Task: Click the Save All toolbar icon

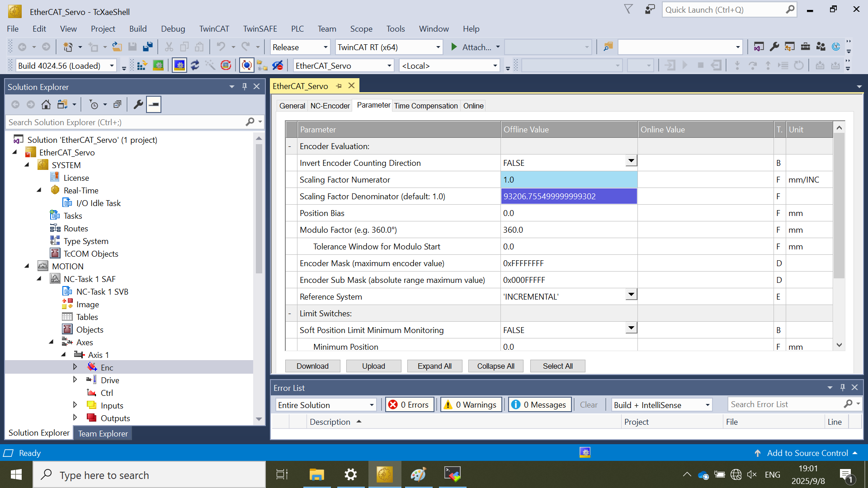Action: point(148,47)
